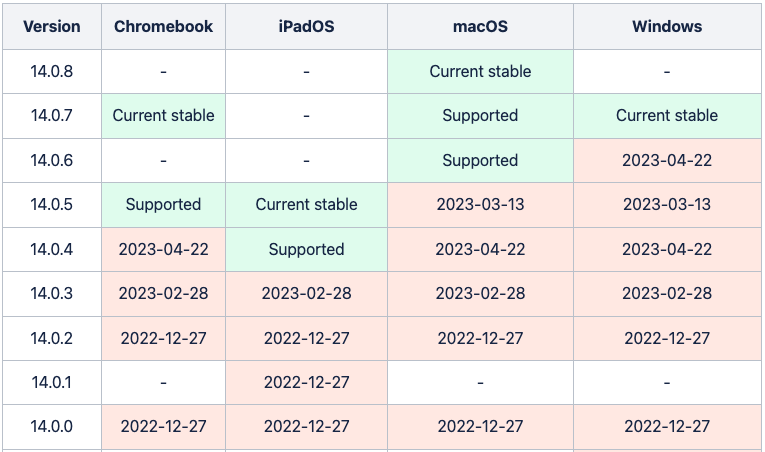Click the iPadOS column header
Screen dimensions: 765x452
pyautogui.click(x=306, y=26)
